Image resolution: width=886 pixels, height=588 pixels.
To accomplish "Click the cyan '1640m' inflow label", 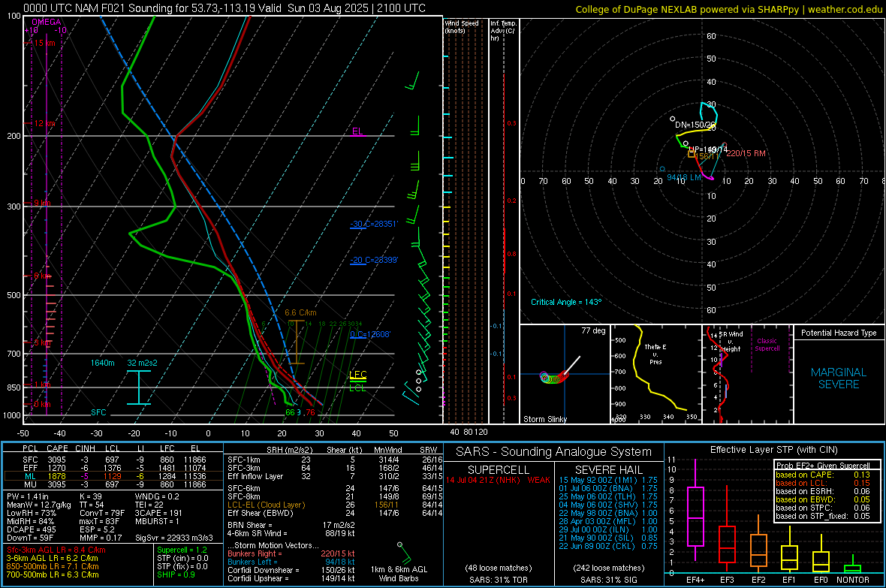I will (x=102, y=363).
